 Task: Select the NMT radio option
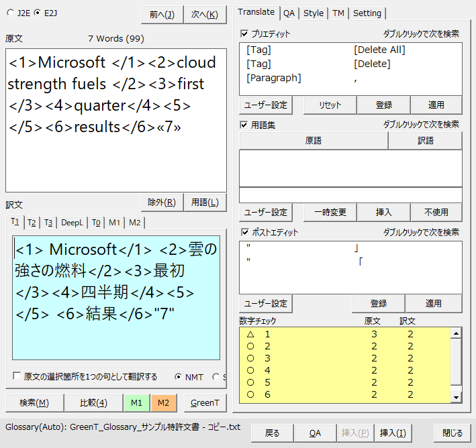179,377
